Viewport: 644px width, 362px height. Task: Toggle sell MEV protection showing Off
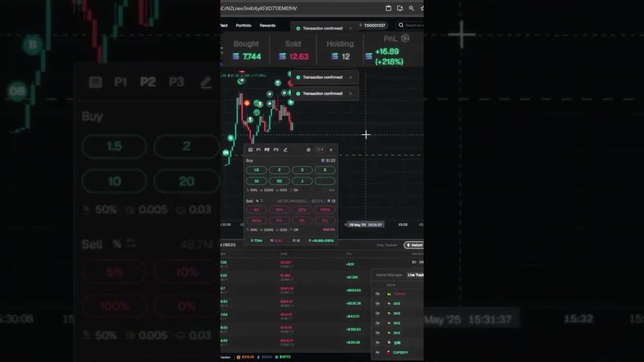tap(294, 230)
